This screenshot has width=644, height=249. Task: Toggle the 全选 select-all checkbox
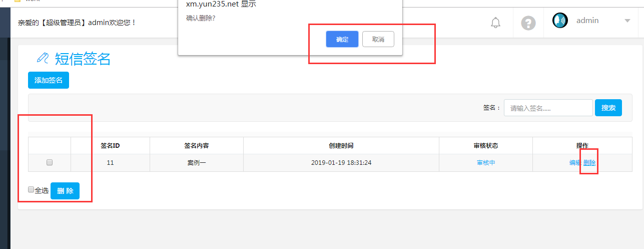pos(31,190)
